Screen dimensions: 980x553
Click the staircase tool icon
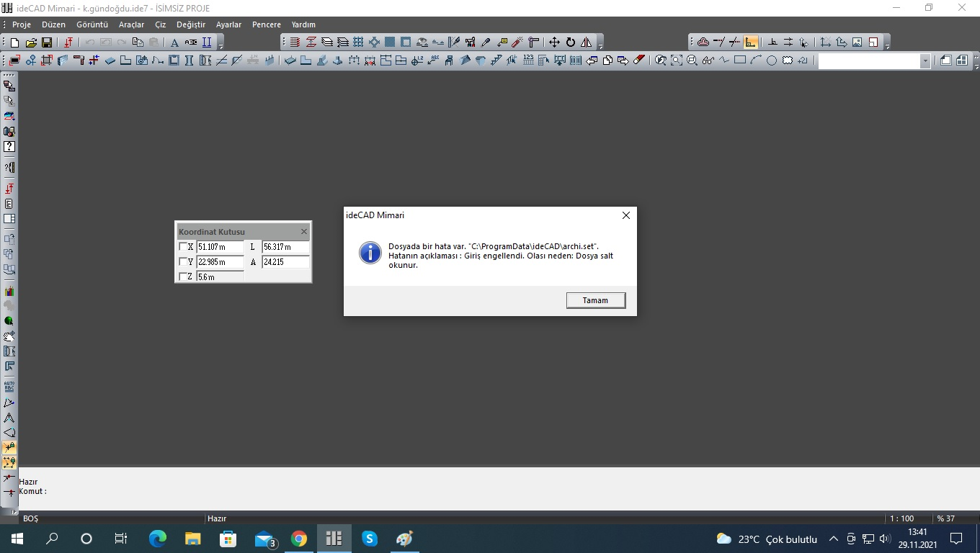[x=496, y=60]
